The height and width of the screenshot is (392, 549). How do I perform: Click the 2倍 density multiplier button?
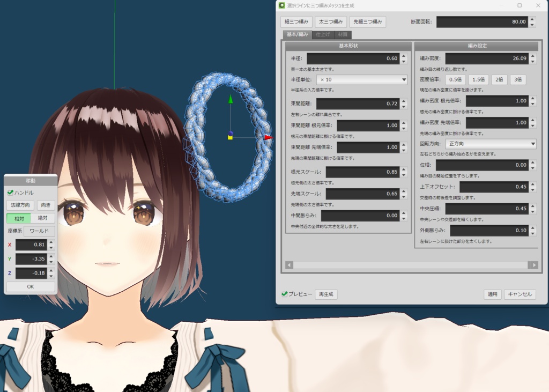pyautogui.click(x=499, y=79)
